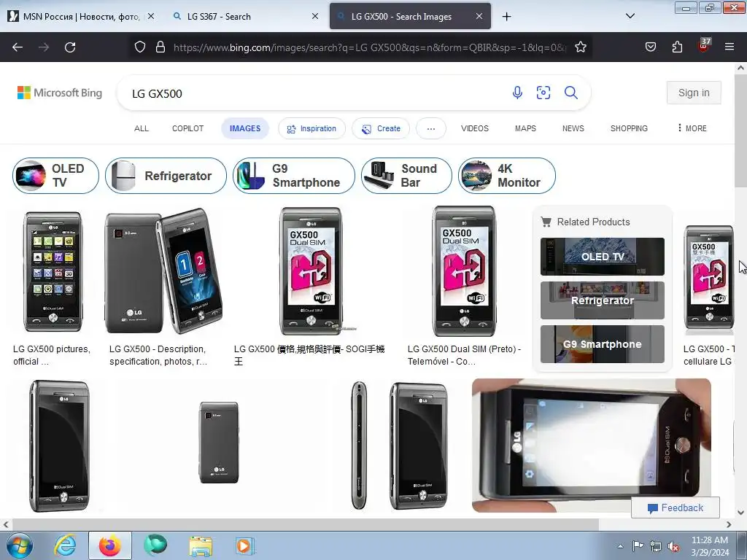The height and width of the screenshot is (560, 747).
Task: Open G9 Smartphone related product
Action: coord(602,344)
